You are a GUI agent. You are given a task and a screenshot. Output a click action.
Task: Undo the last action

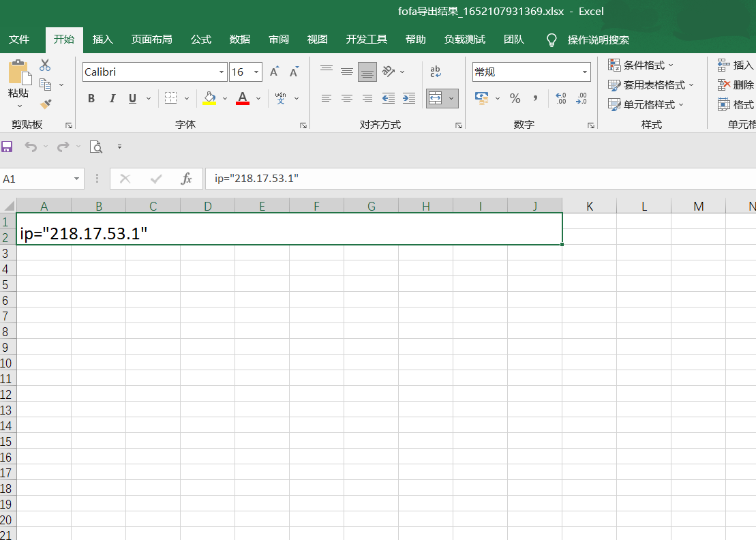click(31, 147)
